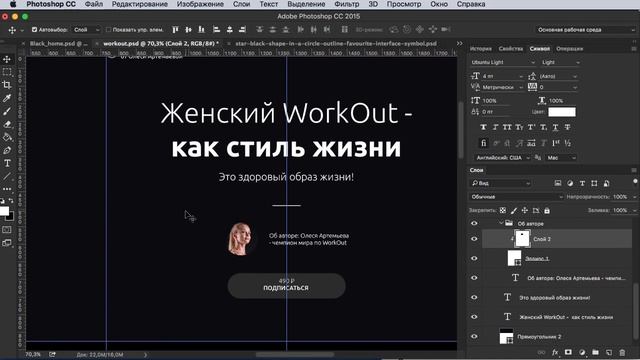Click the align top edges icon

click(175, 29)
